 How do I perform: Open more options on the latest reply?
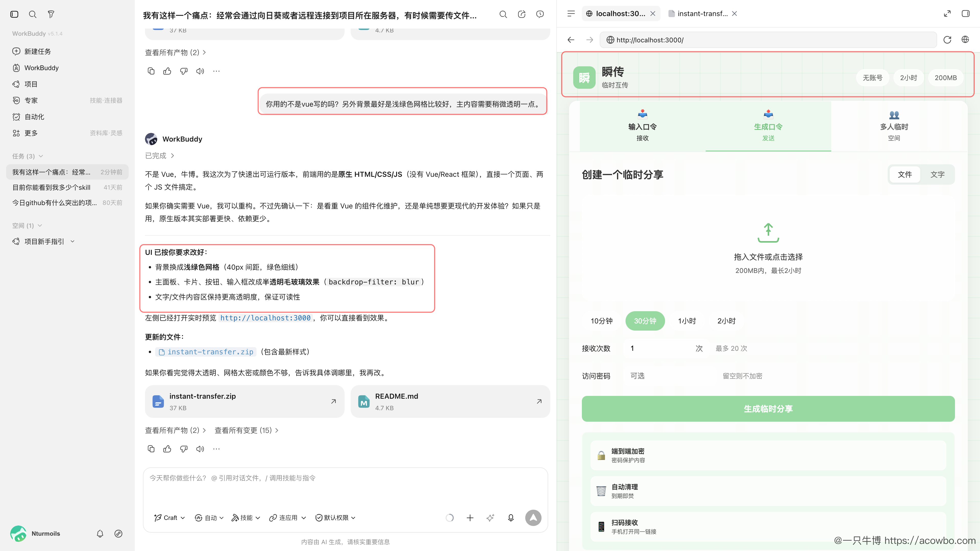[x=216, y=449]
